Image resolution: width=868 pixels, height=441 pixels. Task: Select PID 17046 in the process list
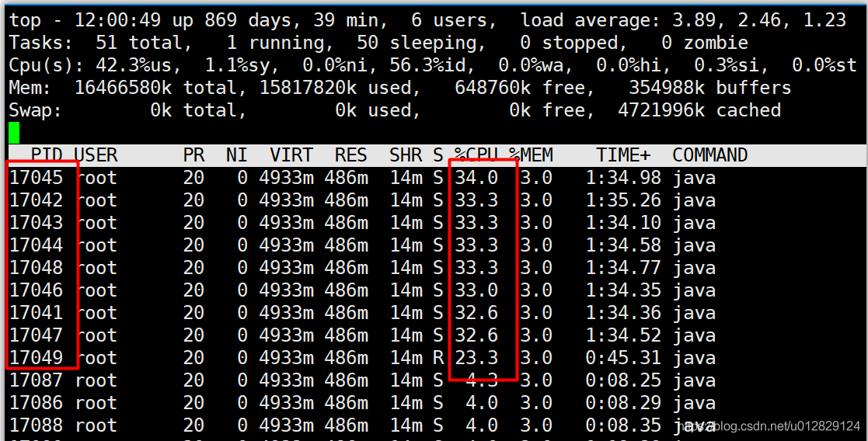[x=37, y=290]
